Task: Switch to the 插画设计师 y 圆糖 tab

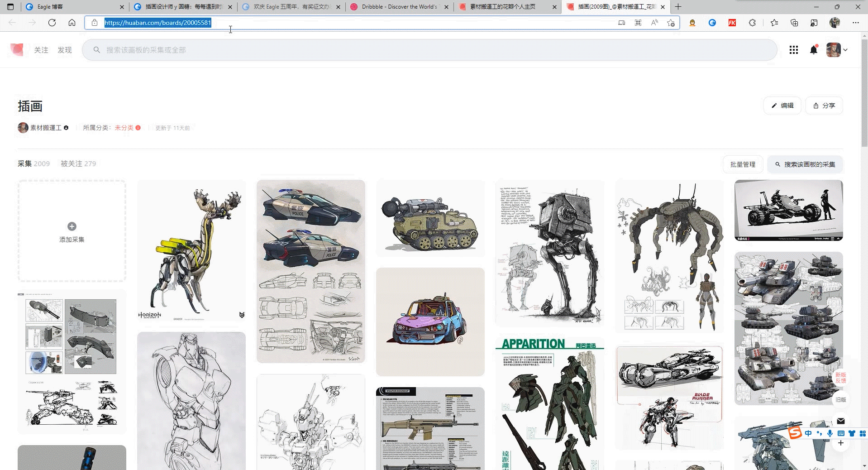Action: tap(182, 7)
